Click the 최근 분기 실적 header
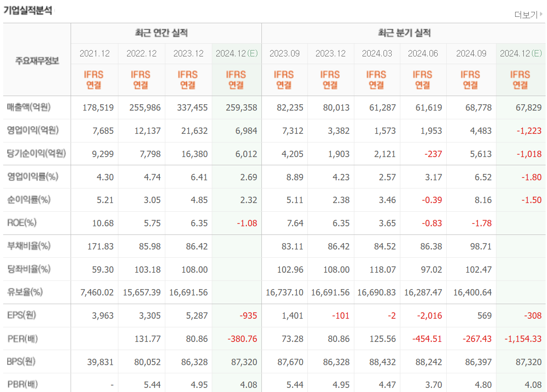This screenshot has height=392, width=547. click(404, 33)
